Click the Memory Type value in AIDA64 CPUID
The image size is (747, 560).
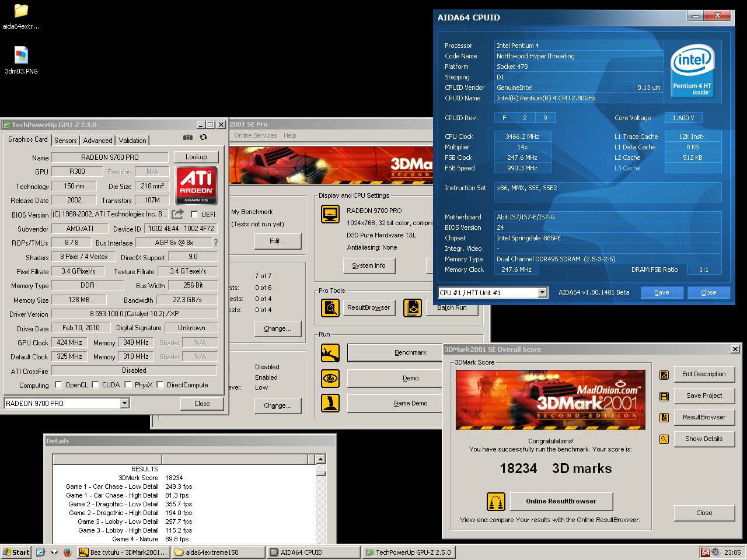click(608, 259)
